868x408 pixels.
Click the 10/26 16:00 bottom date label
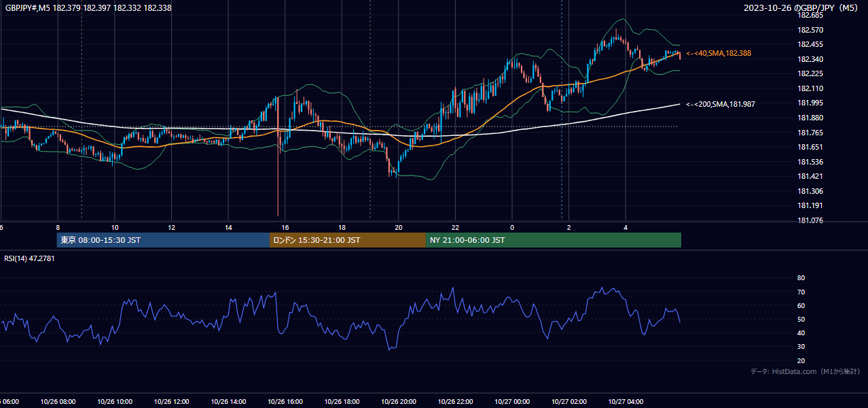point(285,402)
